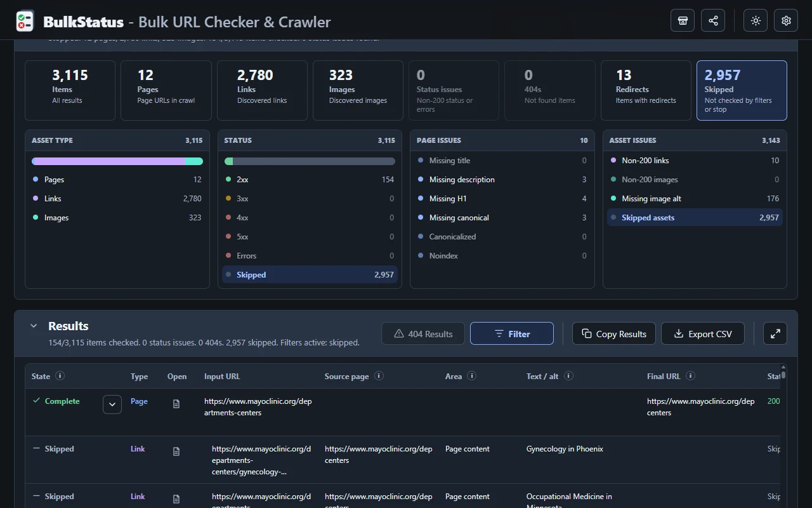
Task: Expand the Complete row dropdown chevron
Action: pos(112,404)
